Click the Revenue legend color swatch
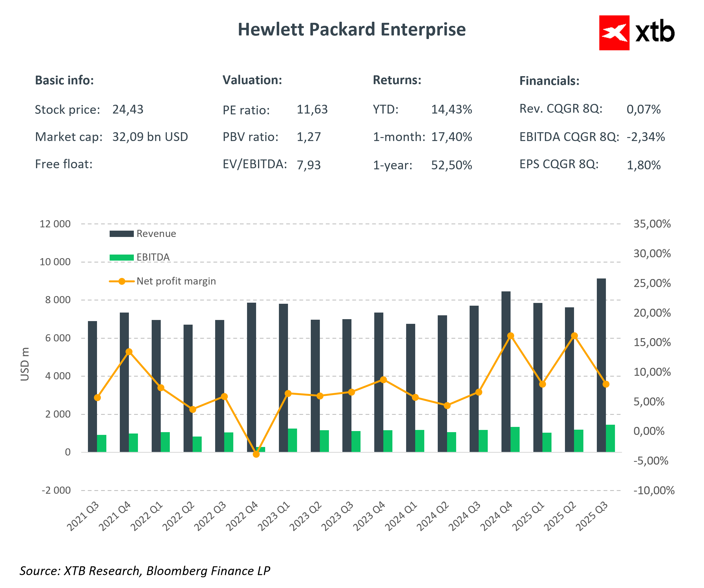This screenshot has height=588, width=704. click(121, 234)
